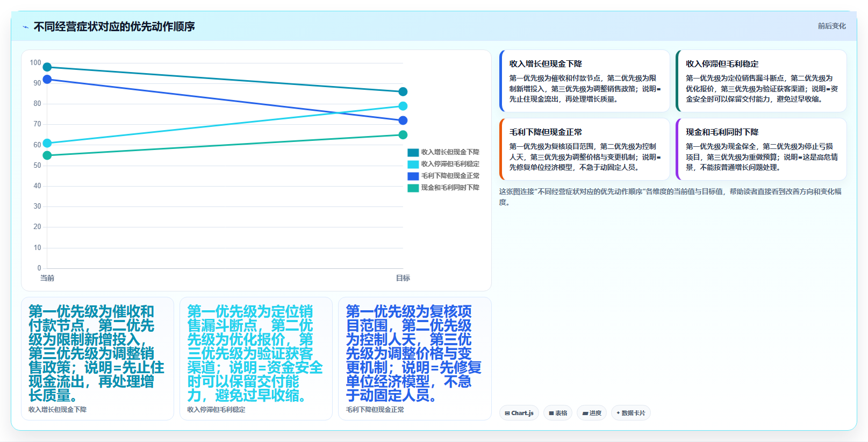The width and height of the screenshot is (868, 442).
Task: Click the 收入增长但现金下降 legend color swatch
Action: pos(413,152)
